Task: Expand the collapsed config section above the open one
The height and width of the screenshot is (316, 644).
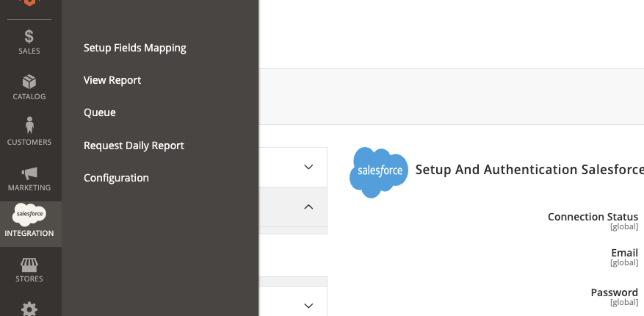Action: point(308,167)
